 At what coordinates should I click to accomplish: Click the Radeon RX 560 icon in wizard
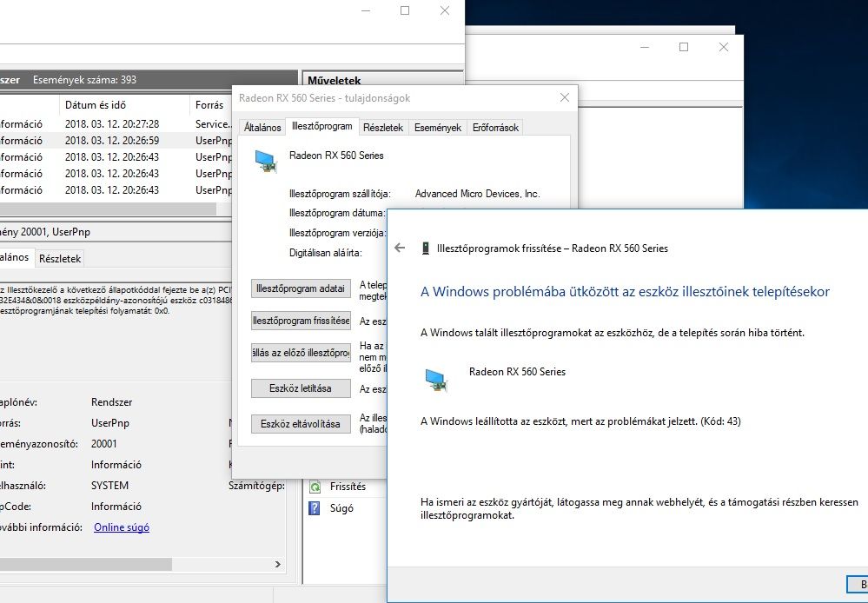click(436, 380)
